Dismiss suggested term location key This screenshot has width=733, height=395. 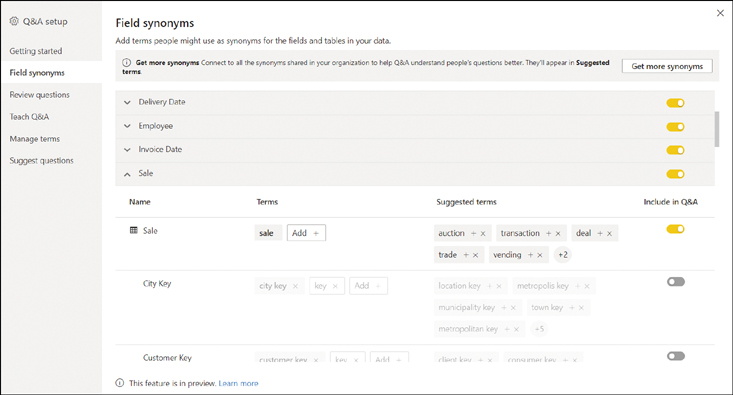pos(499,286)
